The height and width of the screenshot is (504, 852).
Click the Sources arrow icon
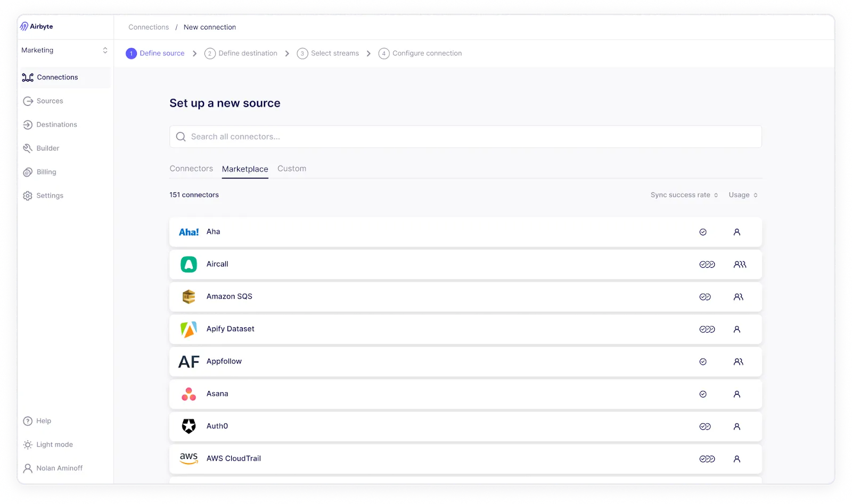(28, 101)
